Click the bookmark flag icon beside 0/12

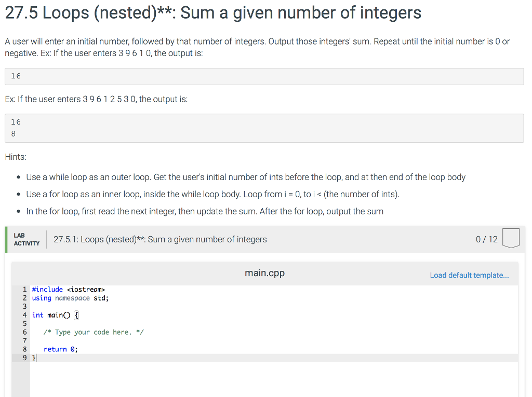tap(510, 238)
